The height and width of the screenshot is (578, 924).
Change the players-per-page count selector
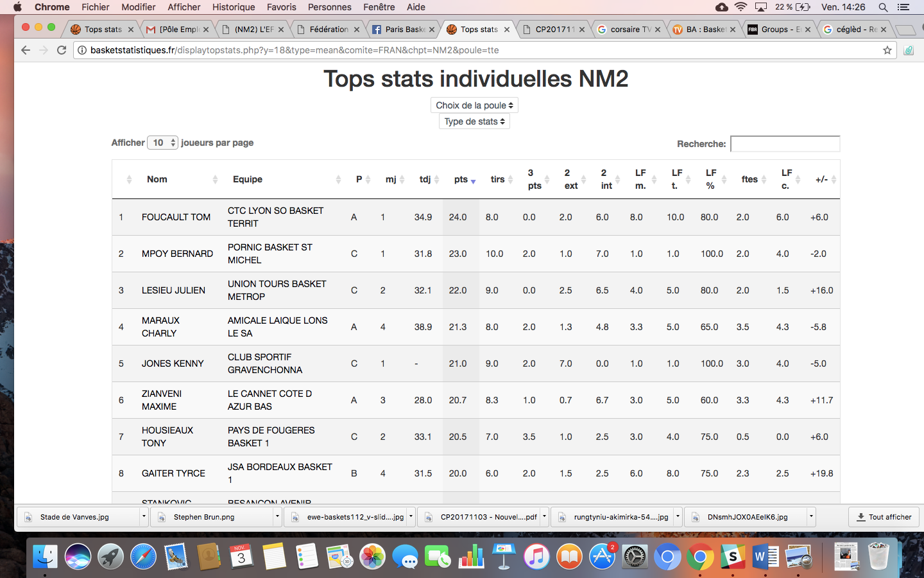pyautogui.click(x=162, y=143)
